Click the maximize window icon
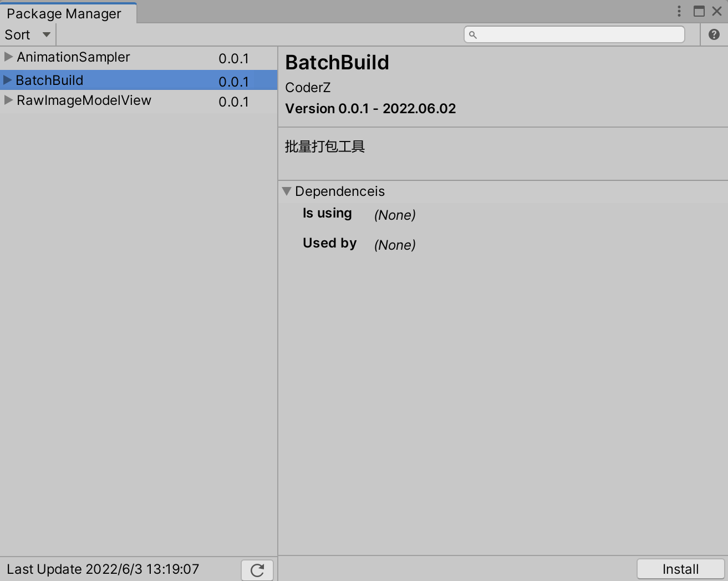 point(699,11)
